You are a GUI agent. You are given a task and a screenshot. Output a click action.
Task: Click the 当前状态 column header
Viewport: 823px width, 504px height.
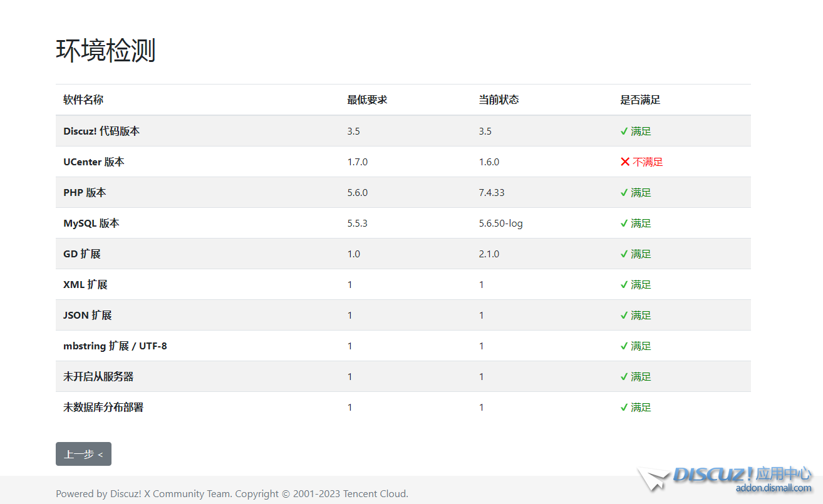[x=499, y=100]
